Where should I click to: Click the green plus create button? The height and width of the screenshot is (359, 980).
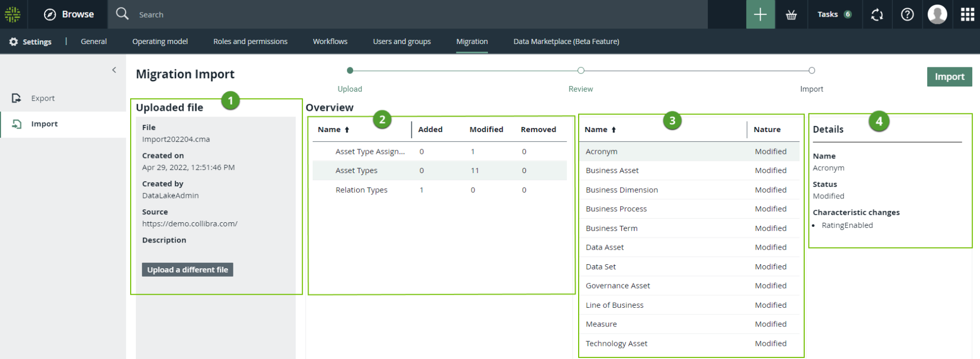coord(760,15)
